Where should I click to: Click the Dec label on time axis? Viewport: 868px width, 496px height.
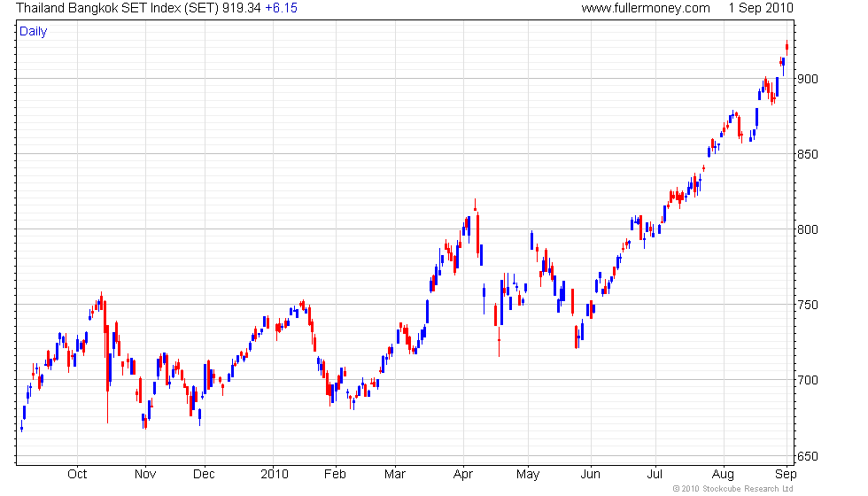pos(204,475)
